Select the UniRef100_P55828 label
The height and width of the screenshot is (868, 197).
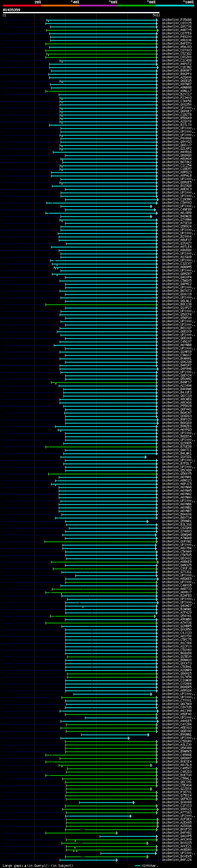click(x=177, y=406)
